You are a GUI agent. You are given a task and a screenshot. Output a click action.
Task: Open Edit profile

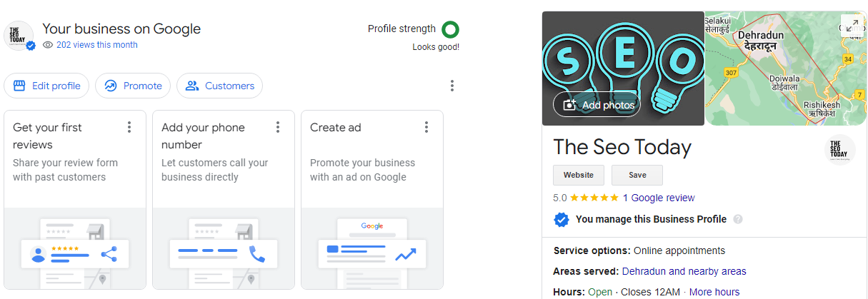pos(46,86)
